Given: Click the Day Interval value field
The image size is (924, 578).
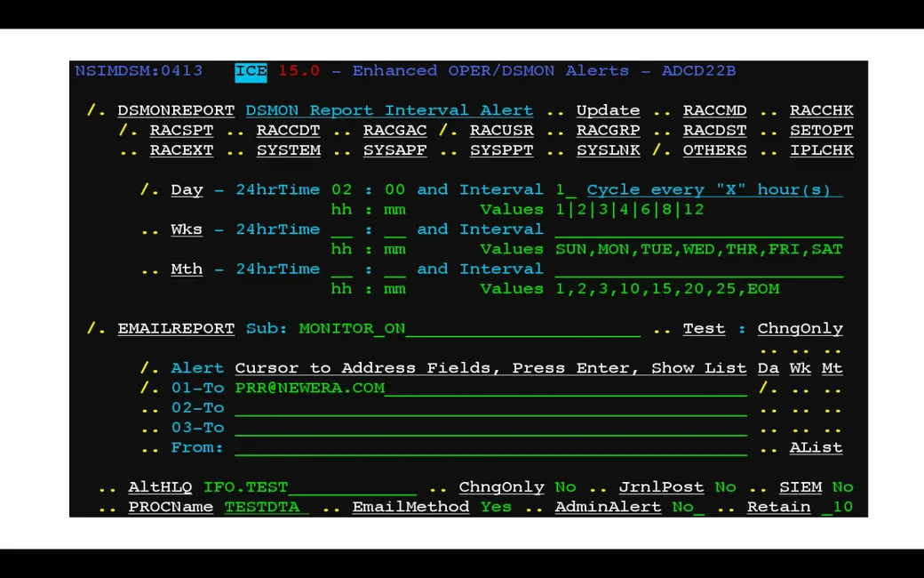Looking at the screenshot, I should click(x=566, y=190).
